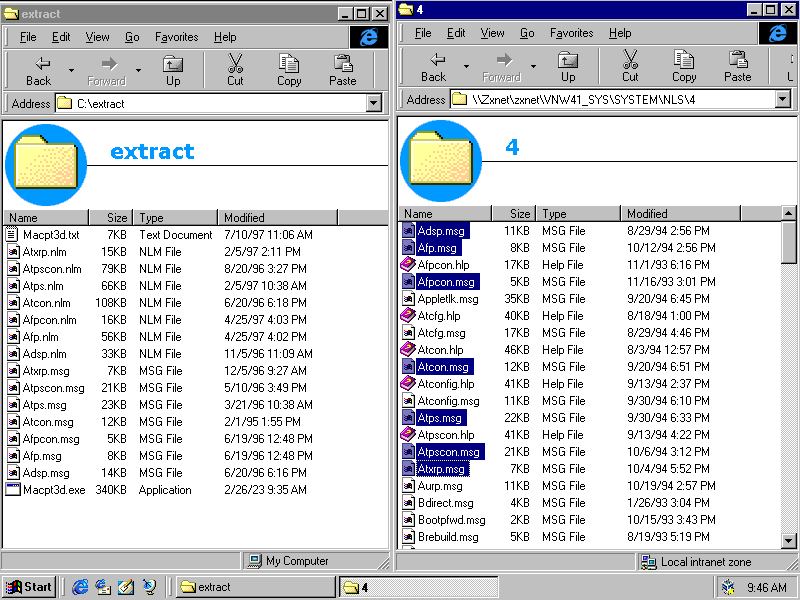Select Aurp.msg in window 4
The width and height of the screenshot is (800, 600).
coord(440,486)
